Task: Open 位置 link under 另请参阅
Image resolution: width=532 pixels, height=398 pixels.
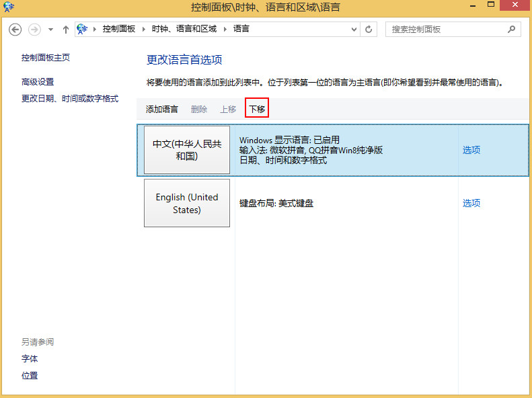Action: 30,376
